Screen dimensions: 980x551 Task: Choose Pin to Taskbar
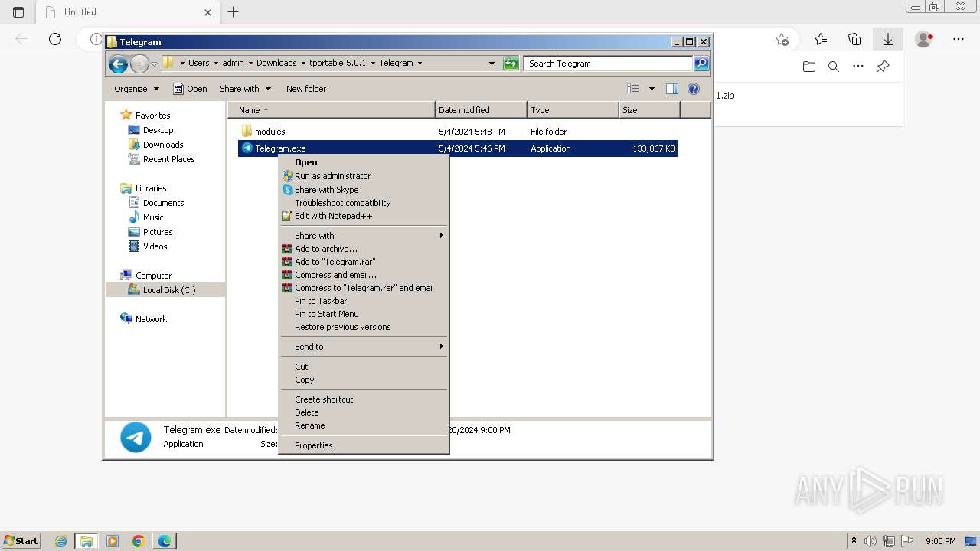coord(364,301)
